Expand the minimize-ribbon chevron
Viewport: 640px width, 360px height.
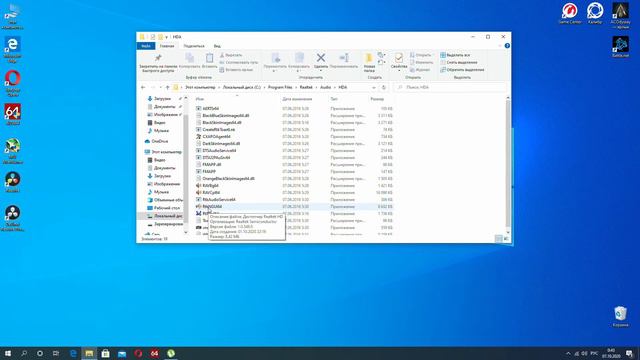tap(500, 46)
